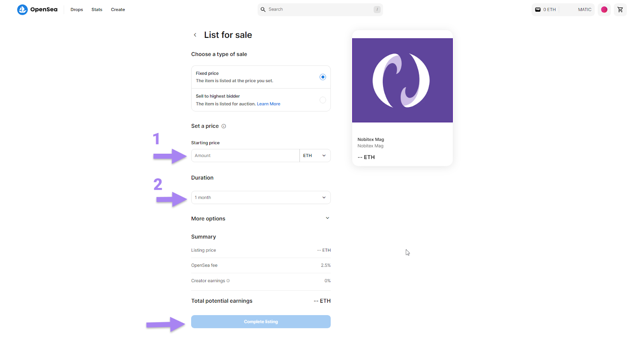Select Sell to highest bidder radio option
The image size is (644, 349).
pyautogui.click(x=323, y=100)
